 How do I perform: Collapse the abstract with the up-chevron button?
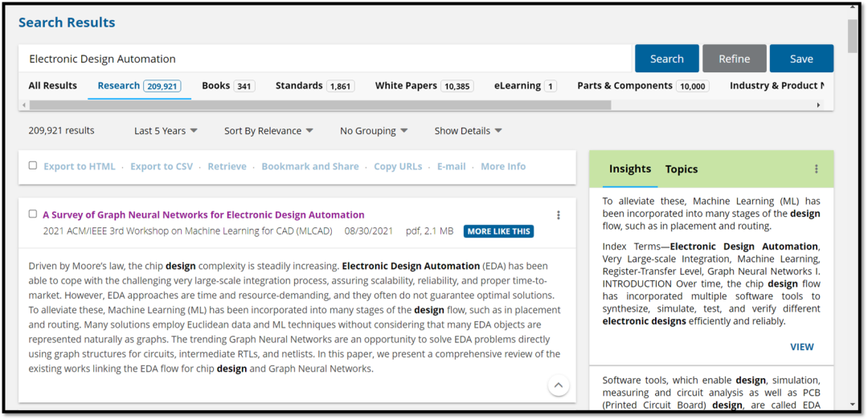point(559,385)
